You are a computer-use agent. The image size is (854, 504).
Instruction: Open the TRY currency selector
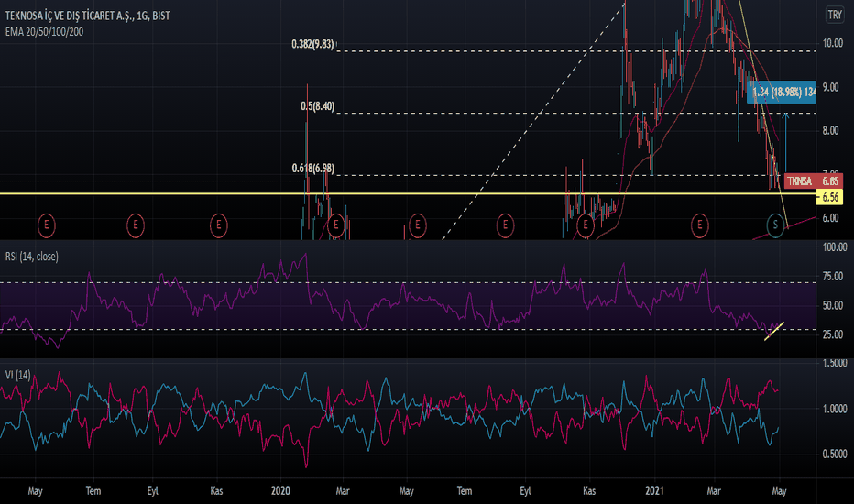pos(835,15)
